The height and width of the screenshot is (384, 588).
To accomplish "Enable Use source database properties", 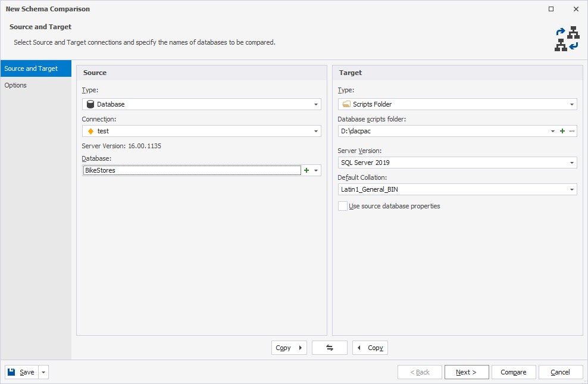I will click(x=343, y=205).
